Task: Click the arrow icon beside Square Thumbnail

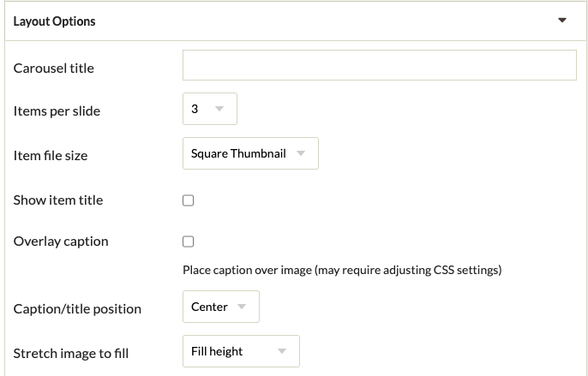Action: (300, 154)
